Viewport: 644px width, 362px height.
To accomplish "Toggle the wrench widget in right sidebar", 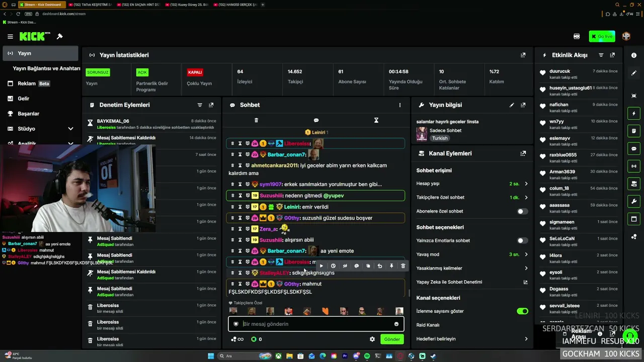I will coord(634,202).
